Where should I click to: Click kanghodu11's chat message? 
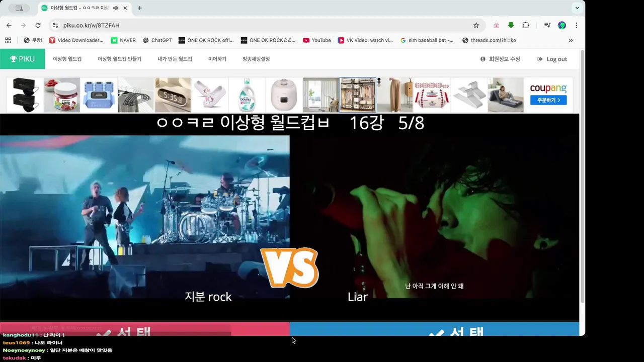click(x=34, y=335)
